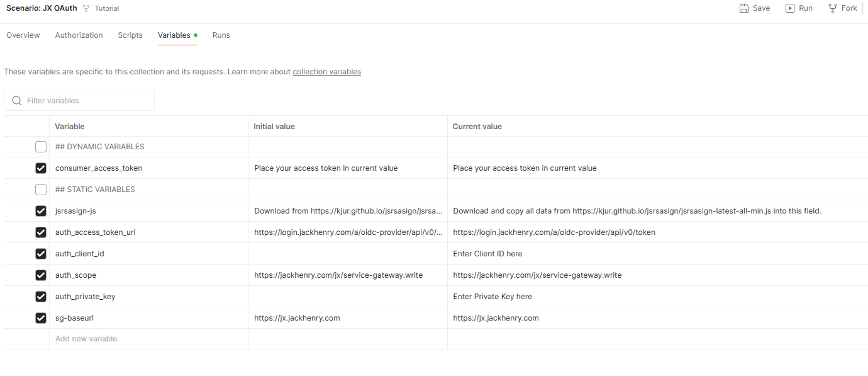This screenshot has height=376, width=868.
Task: Click the magnifier icon in the filter box
Action: tap(16, 101)
